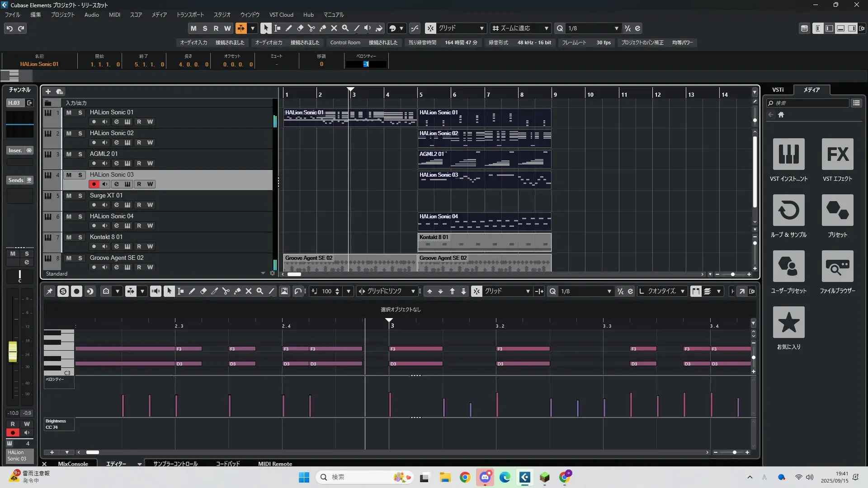868x488 pixels.
Task: Solo the Surge XT 01 track
Action: pyautogui.click(x=80, y=196)
